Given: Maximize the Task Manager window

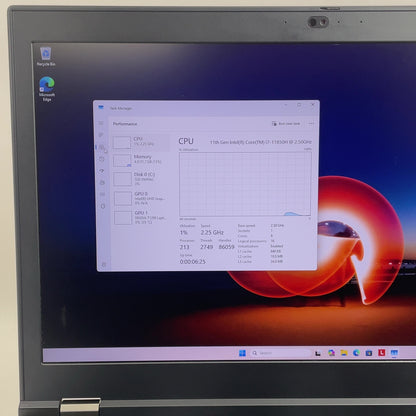Looking at the screenshot, I should point(299,105).
